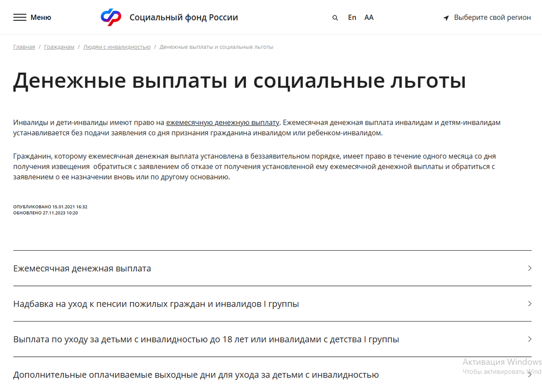The height and width of the screenshot is (392, 542).
Task: Open the hamburger menu icon
Action: point(20,18)
